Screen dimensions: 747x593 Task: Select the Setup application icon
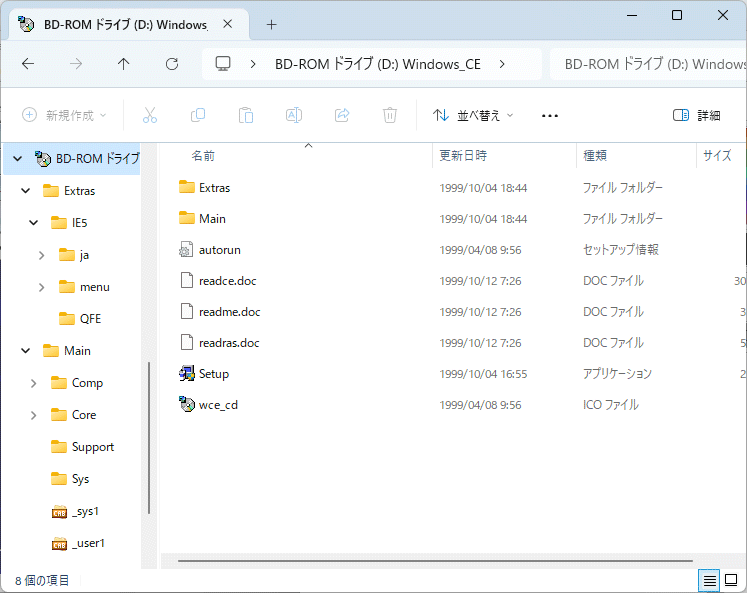pyautogui.click(x=187, y=373)
